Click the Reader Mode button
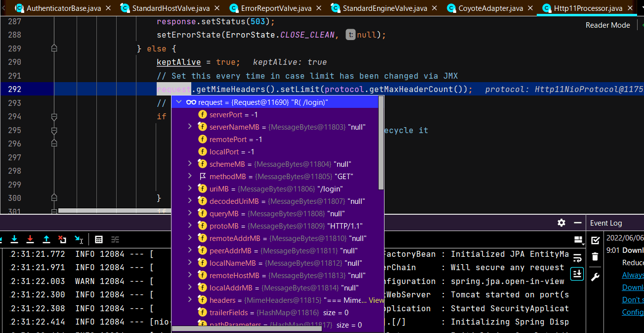 tap(608, 25)
